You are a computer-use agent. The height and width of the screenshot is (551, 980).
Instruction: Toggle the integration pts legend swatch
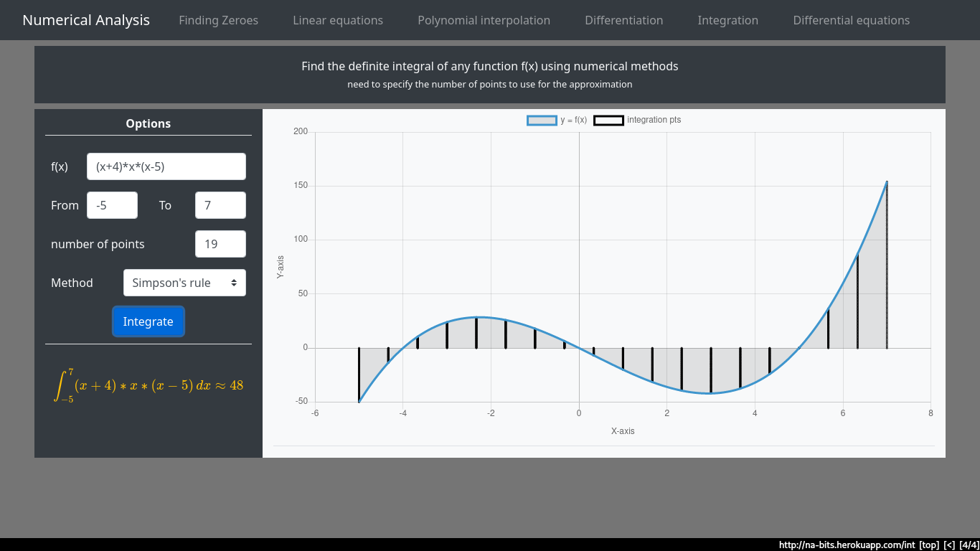(608, 121)
